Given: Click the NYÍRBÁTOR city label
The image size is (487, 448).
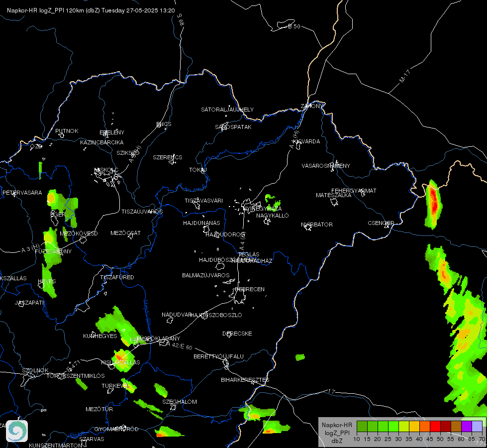Looking at the screenshot, I should point(317,224).
